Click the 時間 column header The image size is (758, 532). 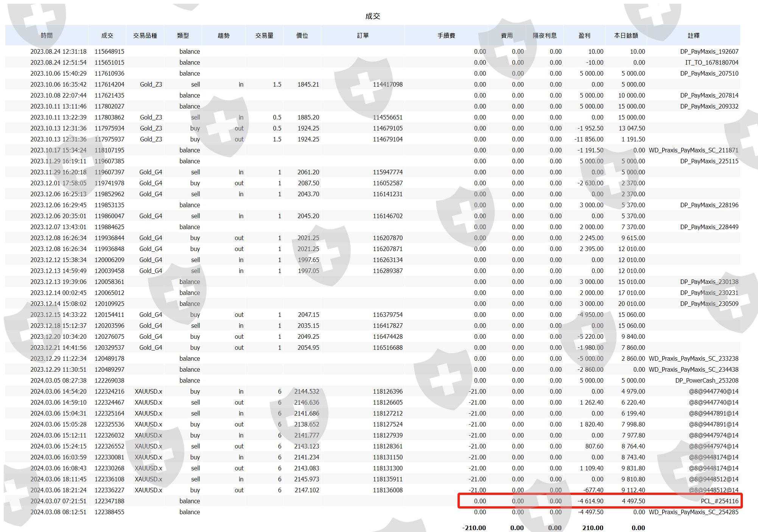click(47, 36)
